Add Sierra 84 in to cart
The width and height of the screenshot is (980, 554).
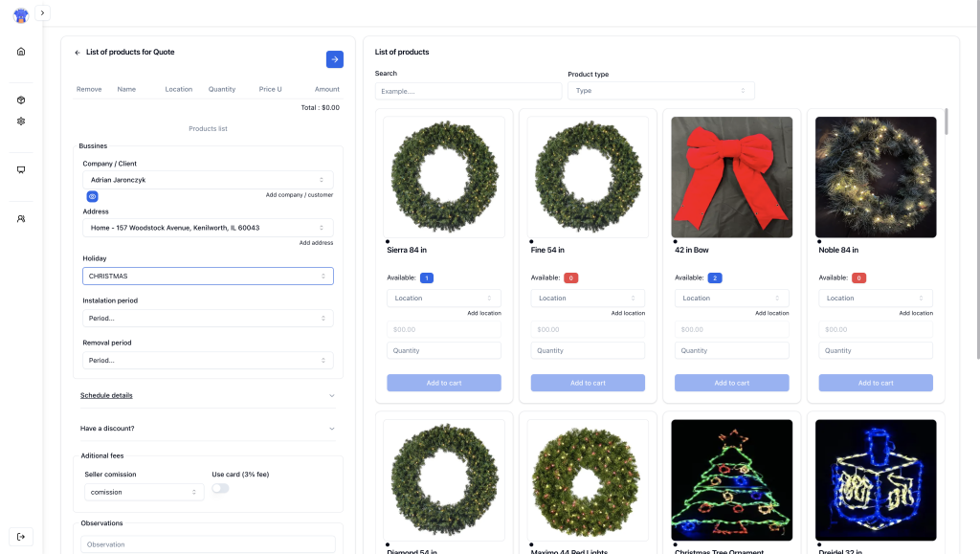click(x=444, y=383)
